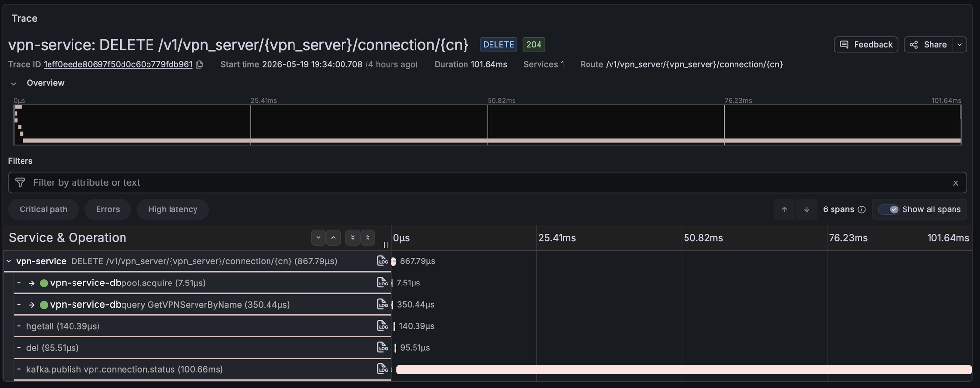This screenshot has height=388, width=980.
Task: Select the vpn-service-db pool.acquire row
Action: (202, 283)
